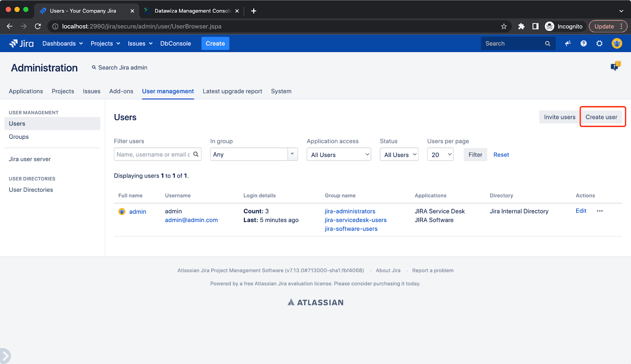Click the Invite users button
This screenshot has width=631, height=364.
tap(560, 117)
